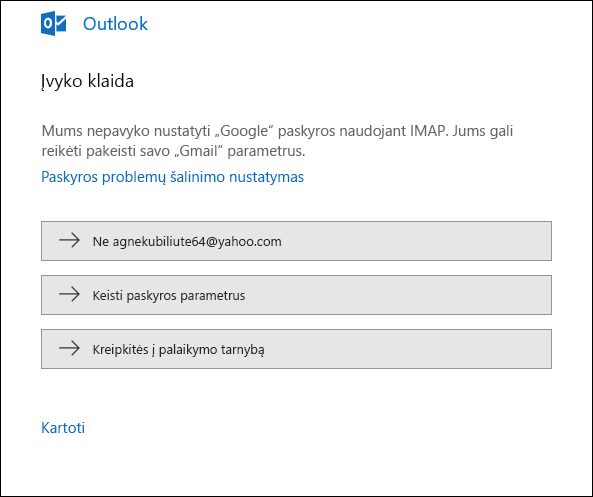Click the IMAP error description paragraph
Viewport: 593px width, 497px height.
click(x=277, y=141)
